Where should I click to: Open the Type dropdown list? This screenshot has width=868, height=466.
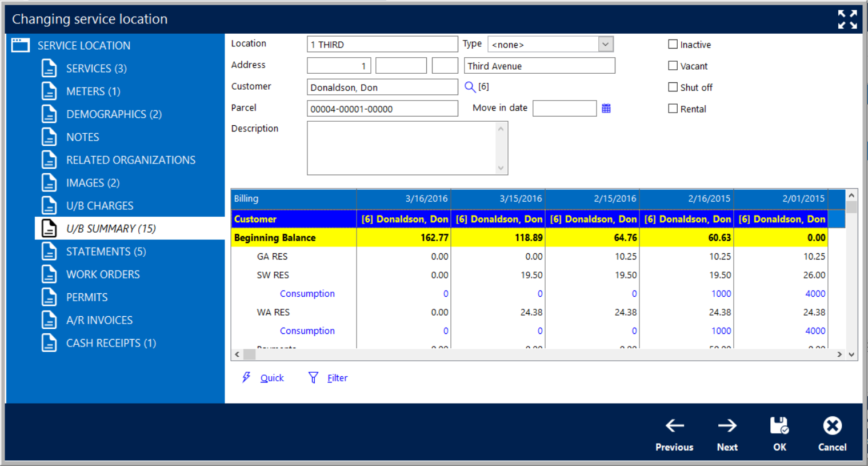pos(606,44)
